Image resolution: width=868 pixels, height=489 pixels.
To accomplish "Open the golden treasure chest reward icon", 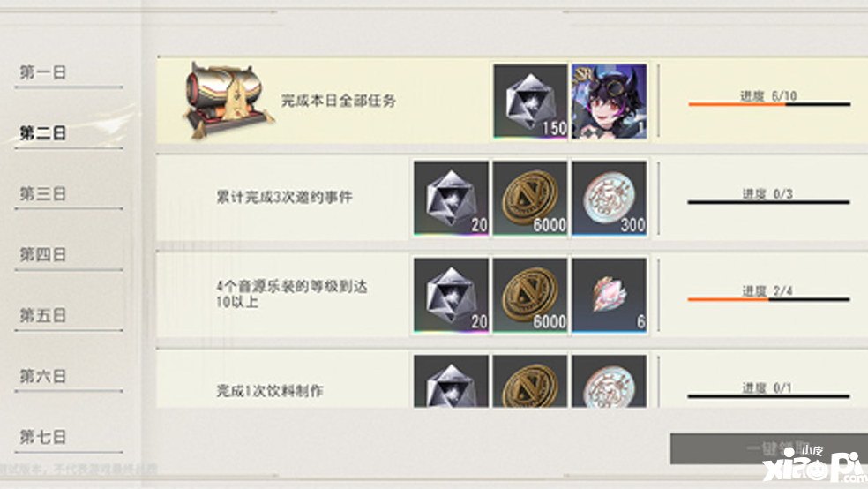I will (x=228, y=101).
